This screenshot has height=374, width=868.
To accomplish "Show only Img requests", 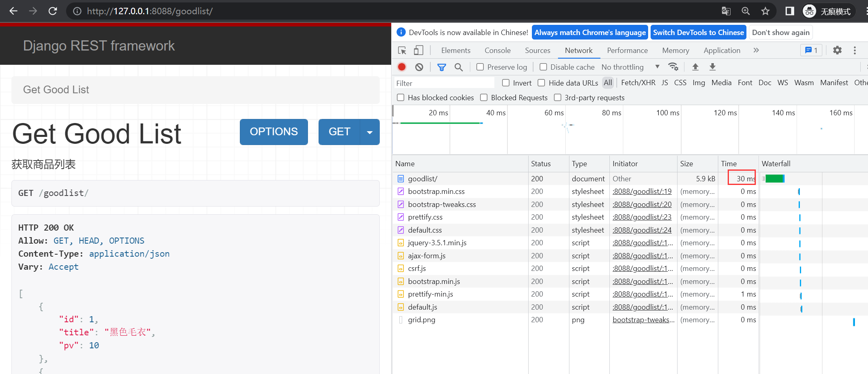I will 699,83.
